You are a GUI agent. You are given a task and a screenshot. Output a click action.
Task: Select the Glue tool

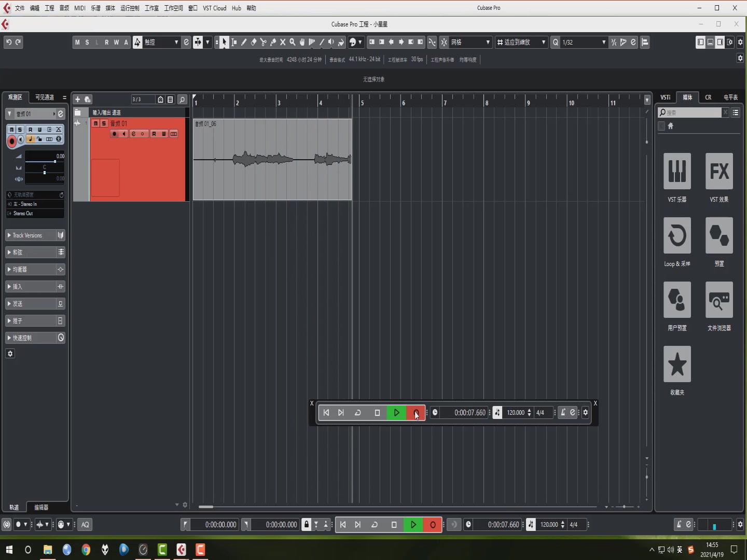[x=273, y=42]
